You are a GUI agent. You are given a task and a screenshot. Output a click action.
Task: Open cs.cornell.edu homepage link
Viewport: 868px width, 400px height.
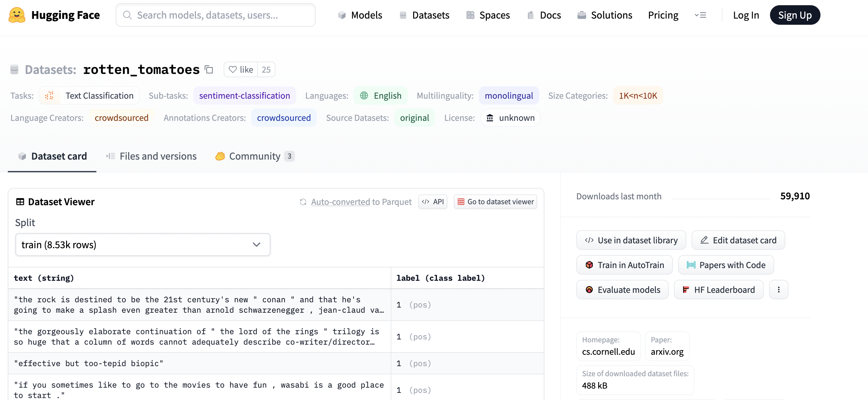coord(608,352)
